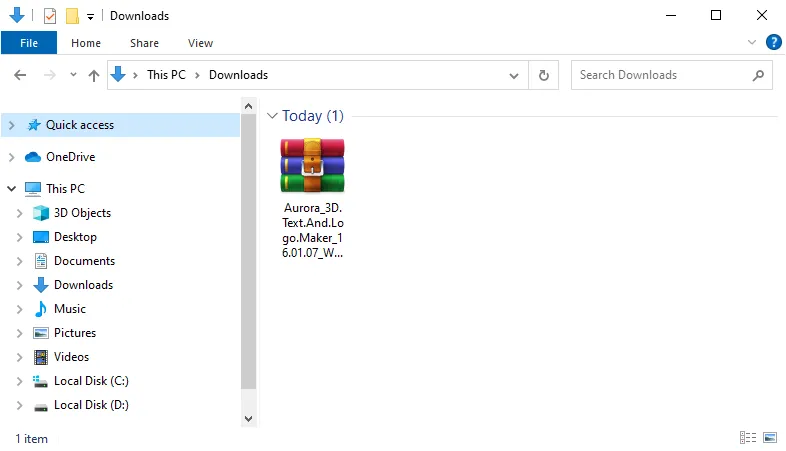Open Desktop folder in sidebar

pyautogui.click(x=75, y=237)
